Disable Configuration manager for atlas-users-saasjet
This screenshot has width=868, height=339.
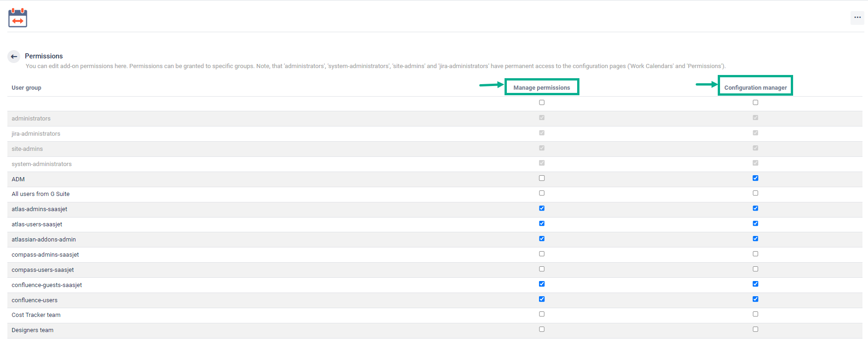pos(755,224)
